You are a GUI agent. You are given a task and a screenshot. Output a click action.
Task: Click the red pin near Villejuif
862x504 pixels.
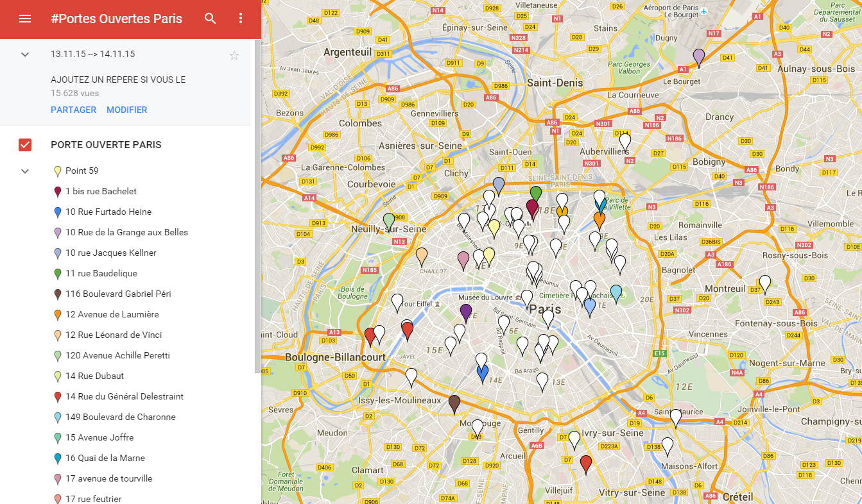tap(585, 463)
